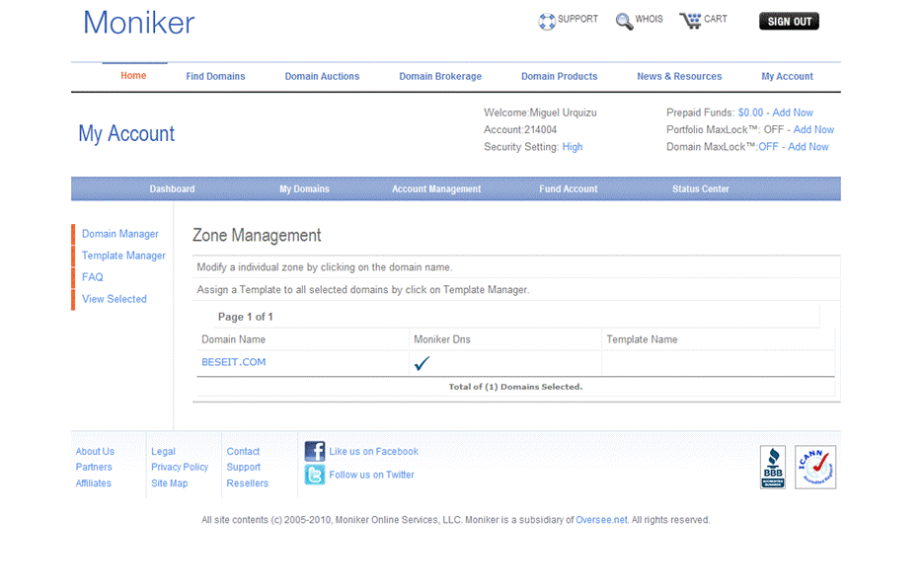Click the Facebook icon in footer
This screenshot has width=923, height=588.
[x=315, y=452]
